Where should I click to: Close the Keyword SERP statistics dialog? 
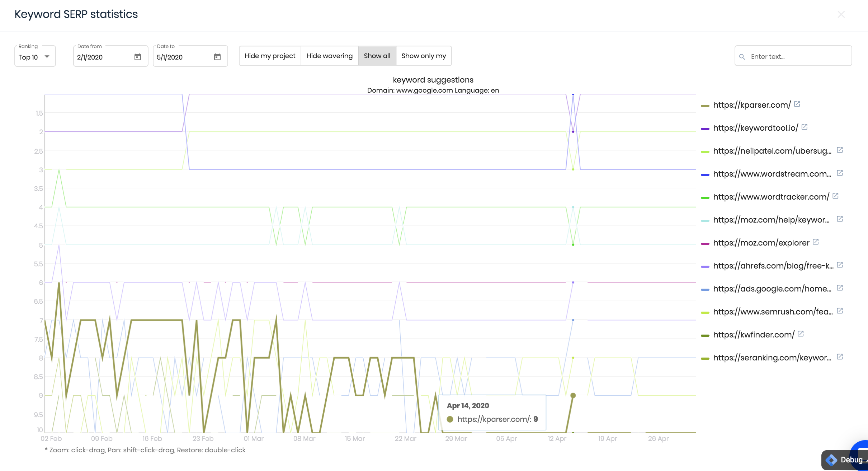(841, 14)
